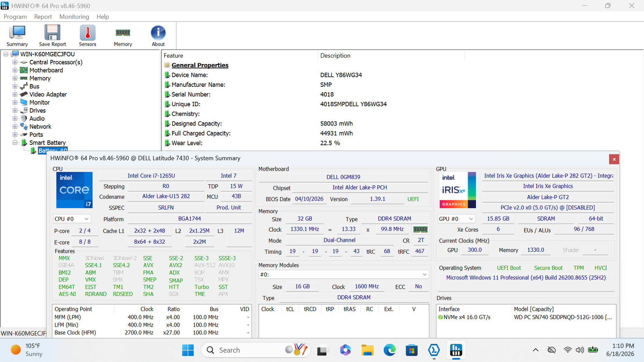Click the Intel Iris Xe graphics logo

458,190
